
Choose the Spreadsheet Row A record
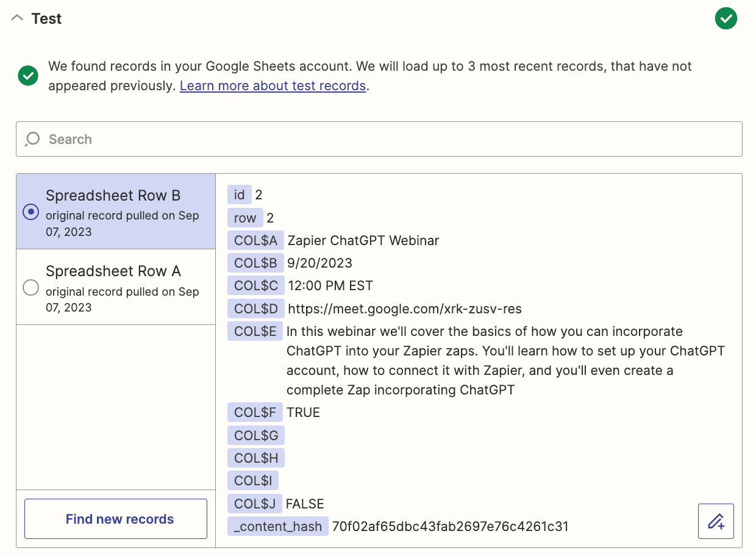[x=116, y=287]
